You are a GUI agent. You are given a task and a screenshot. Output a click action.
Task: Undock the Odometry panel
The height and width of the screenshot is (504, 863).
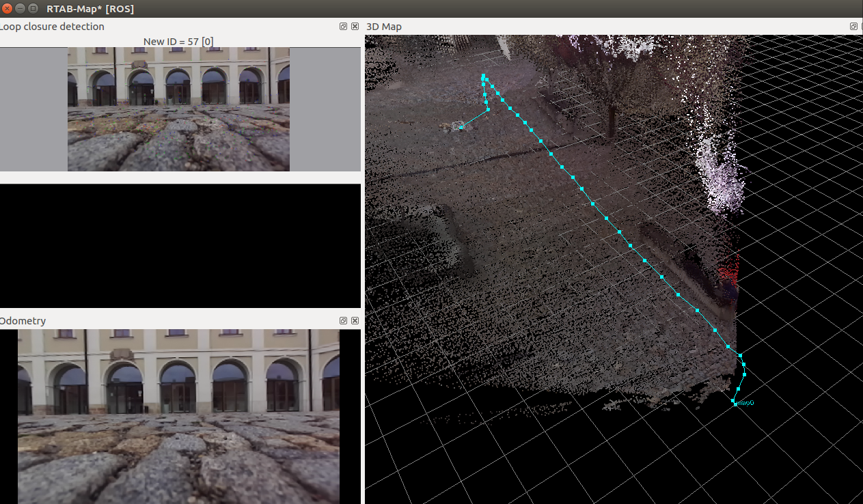[343, 320]
